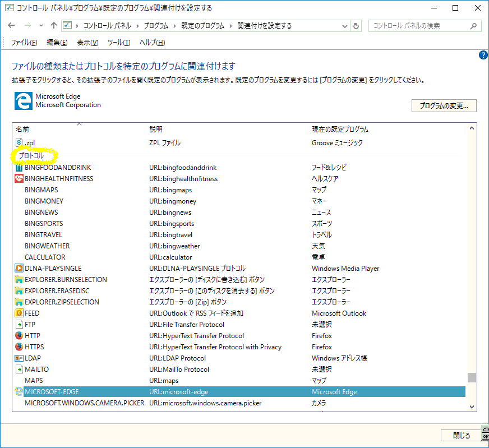Select the BINGNEWS protocol row
The image size is (489, 448).
[239, 213]
